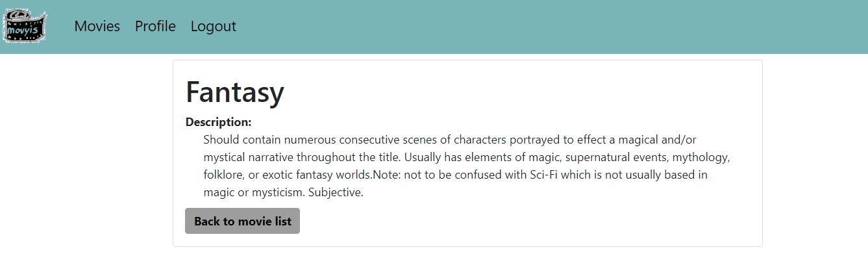This screenshot has height=254, width=868.
Task: Go to the Profile page
Action: pyautogui.click(x=155, y=27)
